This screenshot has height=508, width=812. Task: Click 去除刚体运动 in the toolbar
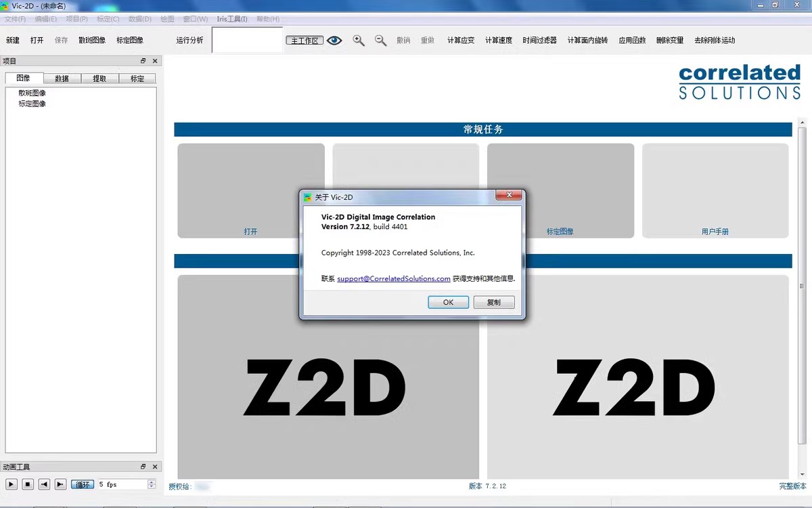(x=715, y=41)
